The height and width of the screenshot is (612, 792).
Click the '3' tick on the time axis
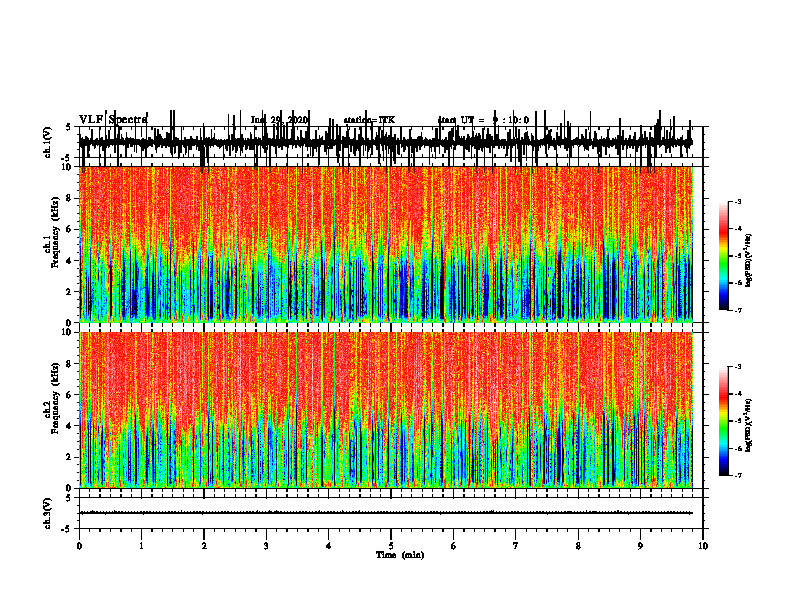tap(266, 546)
